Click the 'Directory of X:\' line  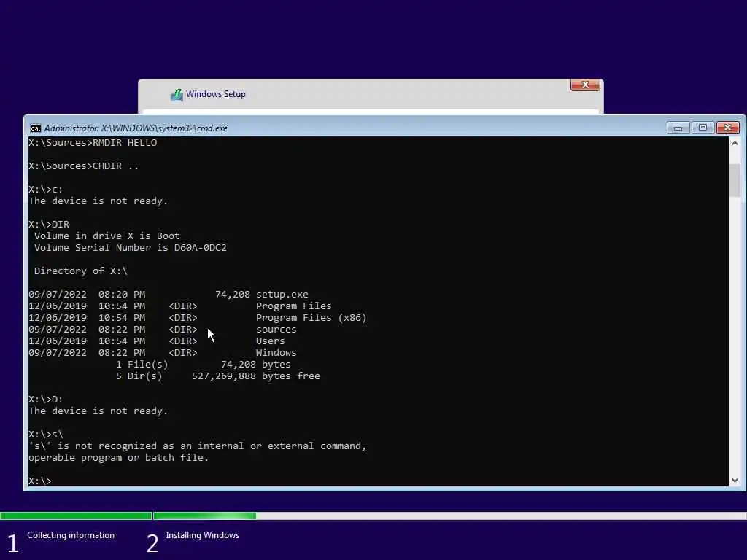pyautogui.click(x=80, y=271)
